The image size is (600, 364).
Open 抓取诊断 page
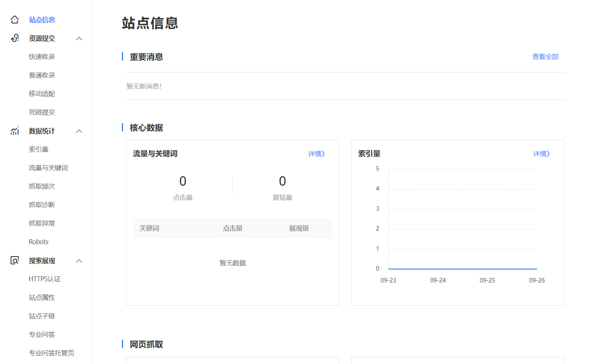pos(42,205)
